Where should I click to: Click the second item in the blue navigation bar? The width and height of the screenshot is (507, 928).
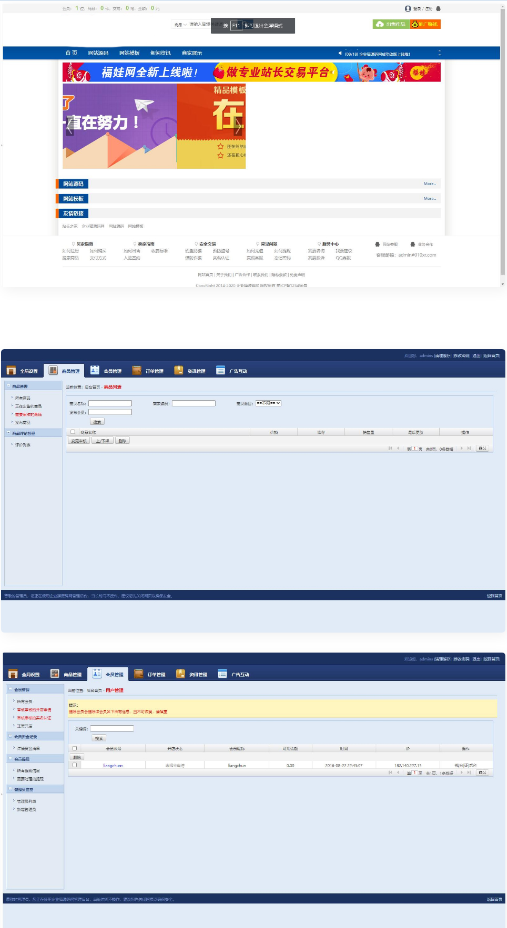coord(98,53)
